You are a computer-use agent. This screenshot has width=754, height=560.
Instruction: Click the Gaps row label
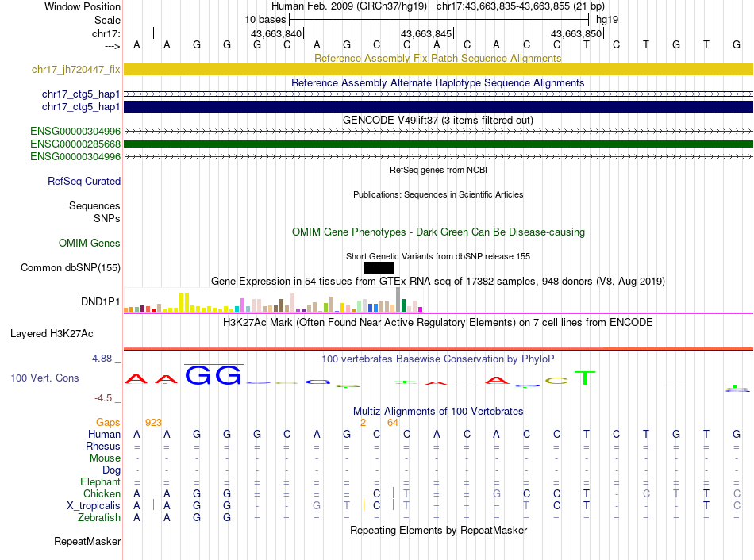click(108, 422)
